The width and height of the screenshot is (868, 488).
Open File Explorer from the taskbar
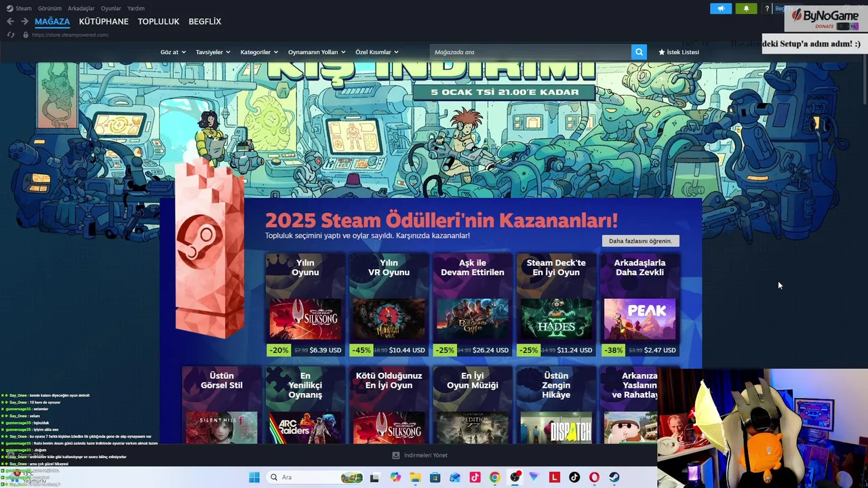coord(415,477)
